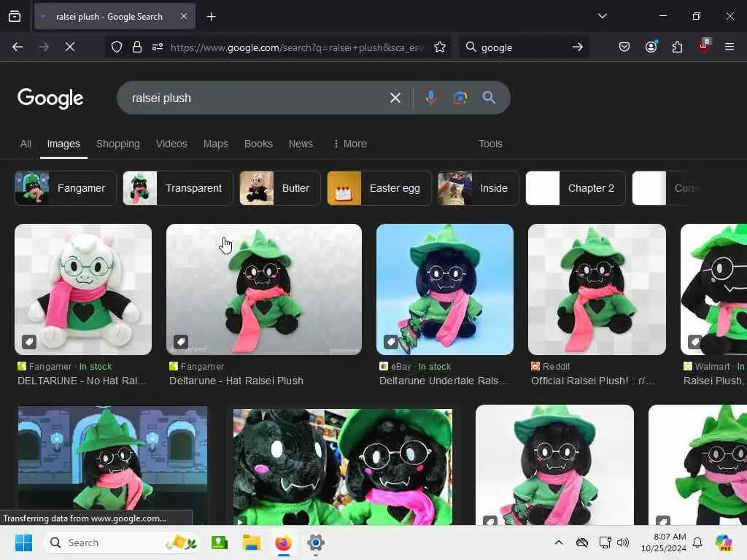This screenshot has width=747, height=560.
Task: Switch to the Shopping tab
Action: pyautogui.click(x=118, y=144)
